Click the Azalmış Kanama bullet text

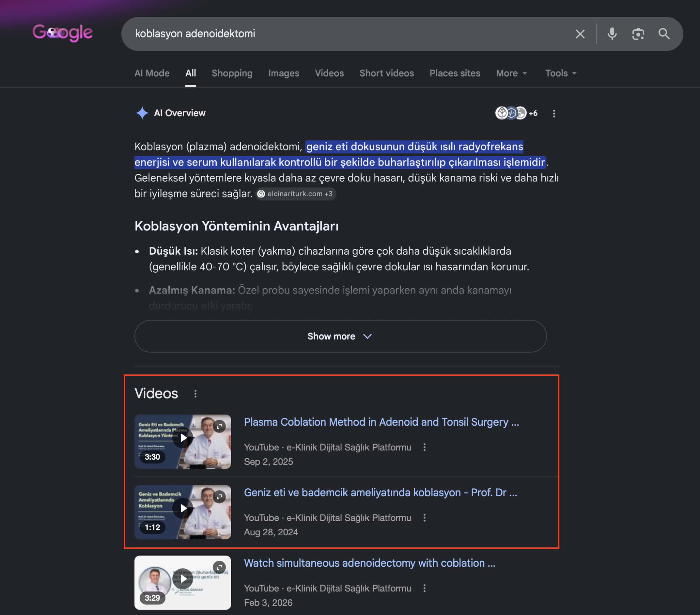coord(330,298)
